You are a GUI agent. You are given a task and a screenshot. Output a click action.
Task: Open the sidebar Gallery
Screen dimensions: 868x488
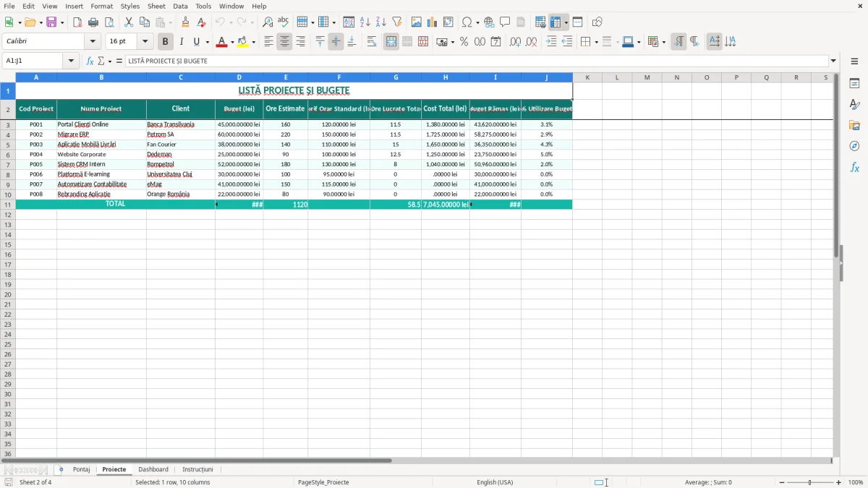pyautogui.click(x=854, y=125)
